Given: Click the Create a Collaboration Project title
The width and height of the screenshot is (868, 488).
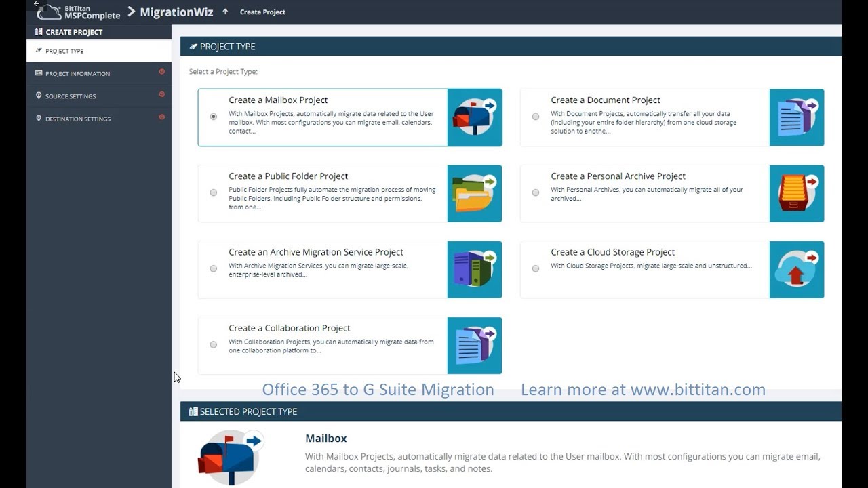Looking at the screenshot, I should 290,327.
